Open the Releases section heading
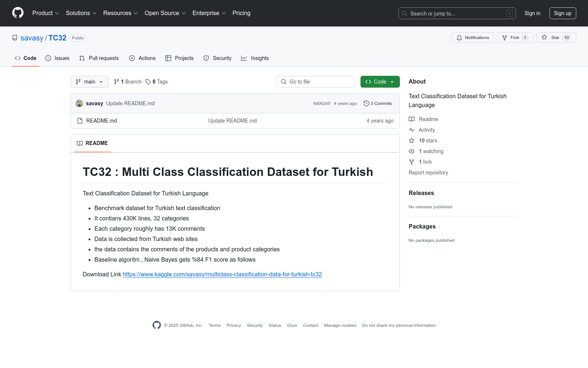The height and width of the screenshot is (368, 588). [x=421, y=193]
